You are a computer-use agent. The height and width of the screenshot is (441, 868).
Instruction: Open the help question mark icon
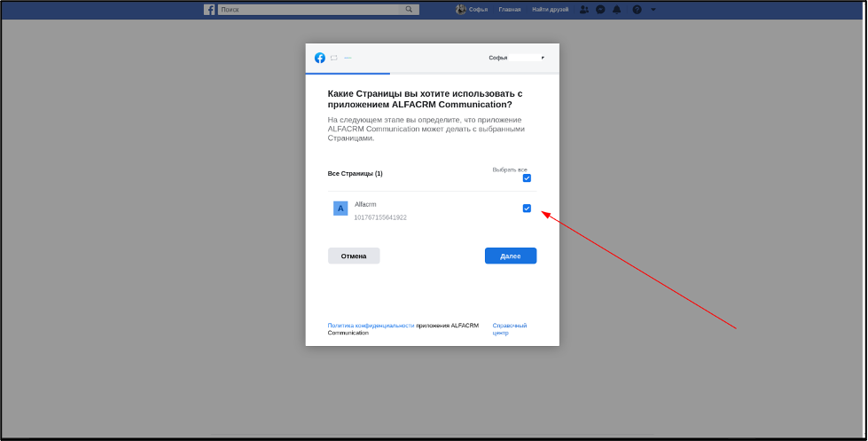(x=637, y=10)
